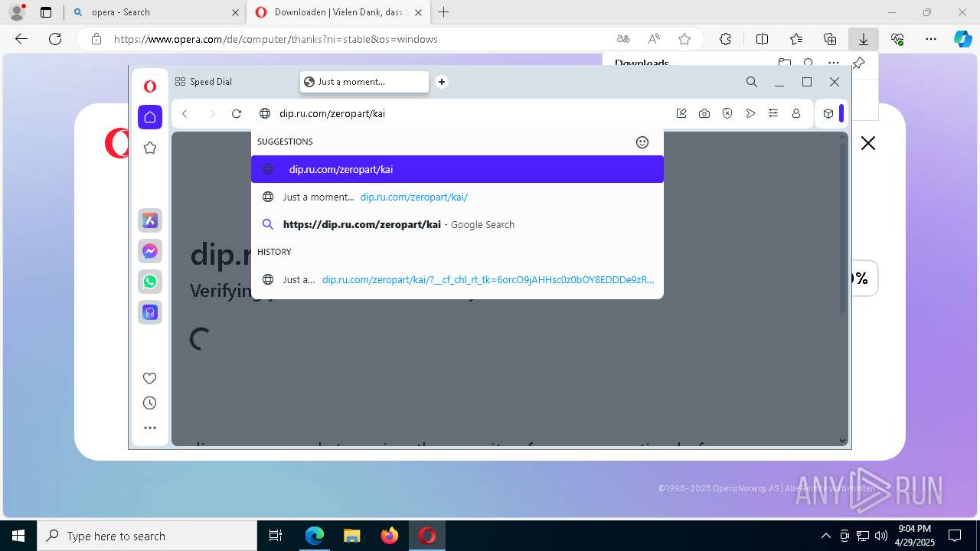
Task: Add new tab in Opera window
Action: (x=442, y=82)
